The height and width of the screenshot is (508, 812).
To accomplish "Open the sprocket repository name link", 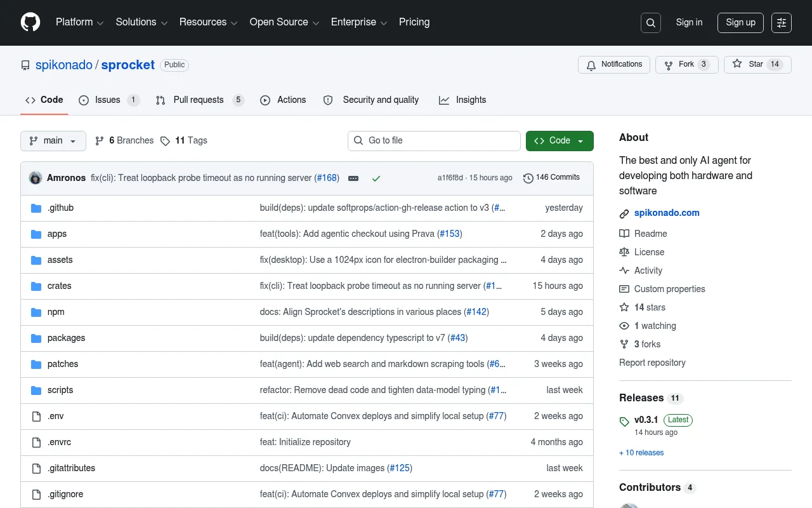I will click(x=128, y=65).
